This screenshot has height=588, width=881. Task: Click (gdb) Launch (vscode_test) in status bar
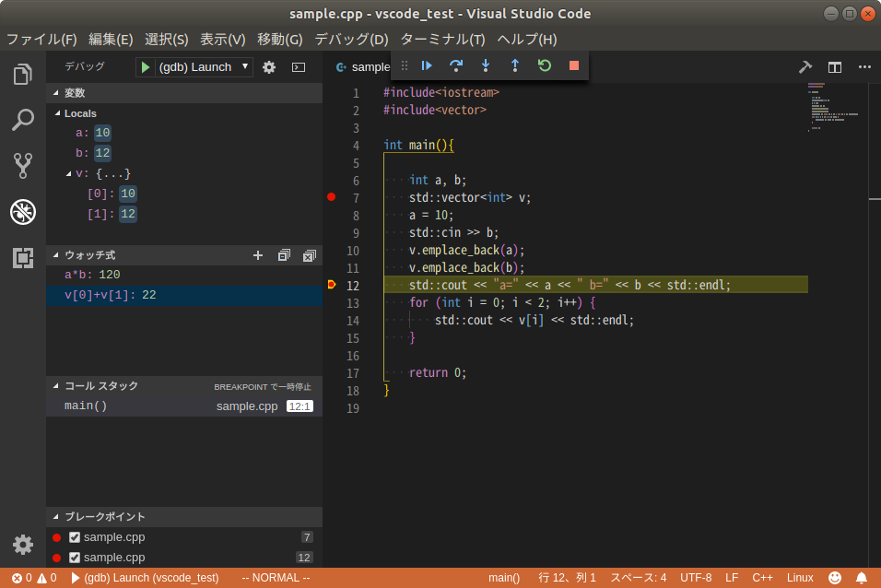click(x=145, y=578)
